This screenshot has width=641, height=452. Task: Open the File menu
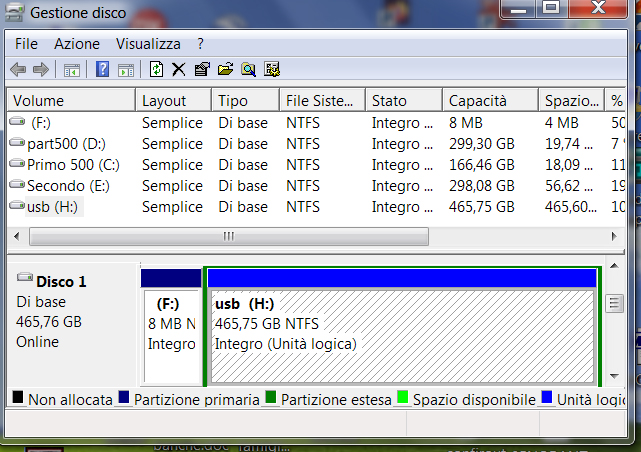[x=26, y=44]
